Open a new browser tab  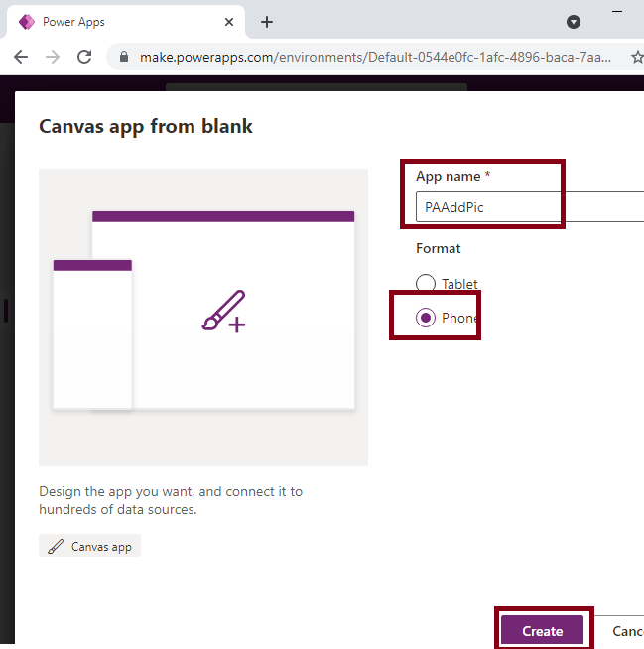(267, 22)
